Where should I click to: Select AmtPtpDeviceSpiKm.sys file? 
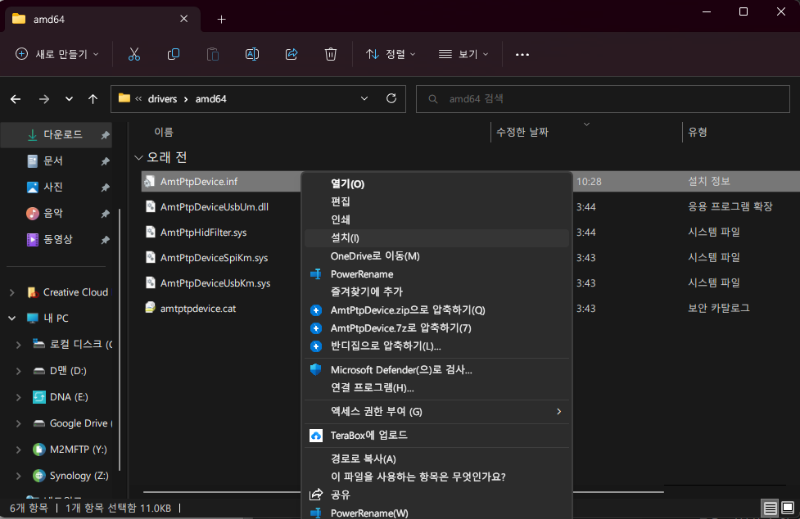[214, 258]
